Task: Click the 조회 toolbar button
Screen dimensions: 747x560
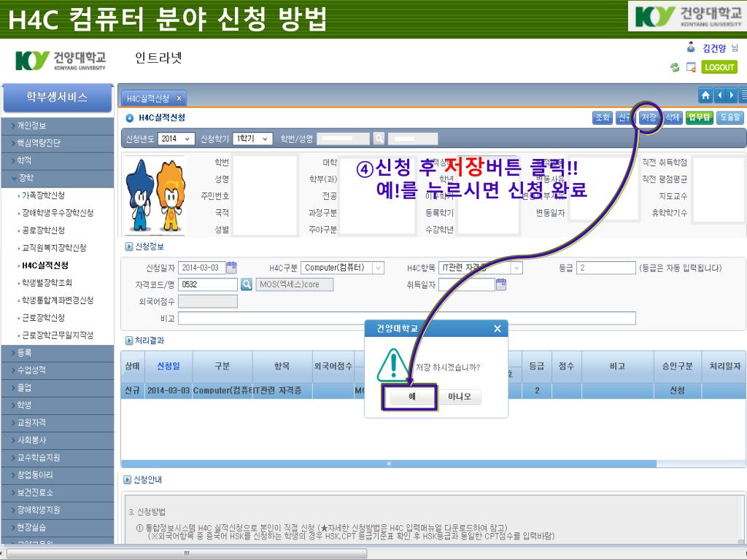Action: click(603, 117)
